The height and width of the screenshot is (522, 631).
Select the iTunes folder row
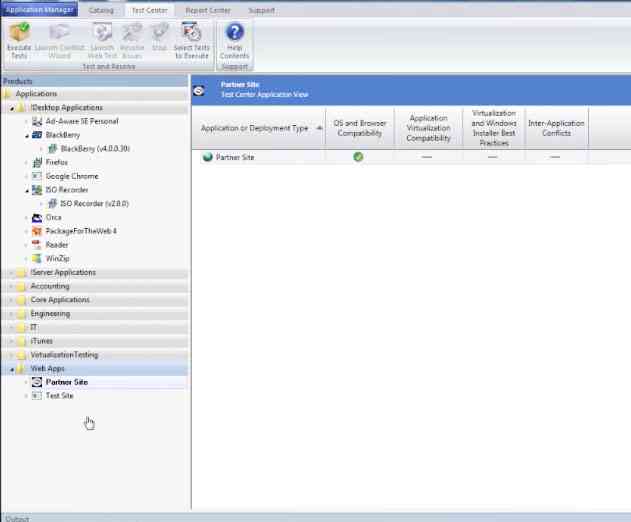[95, 341]
